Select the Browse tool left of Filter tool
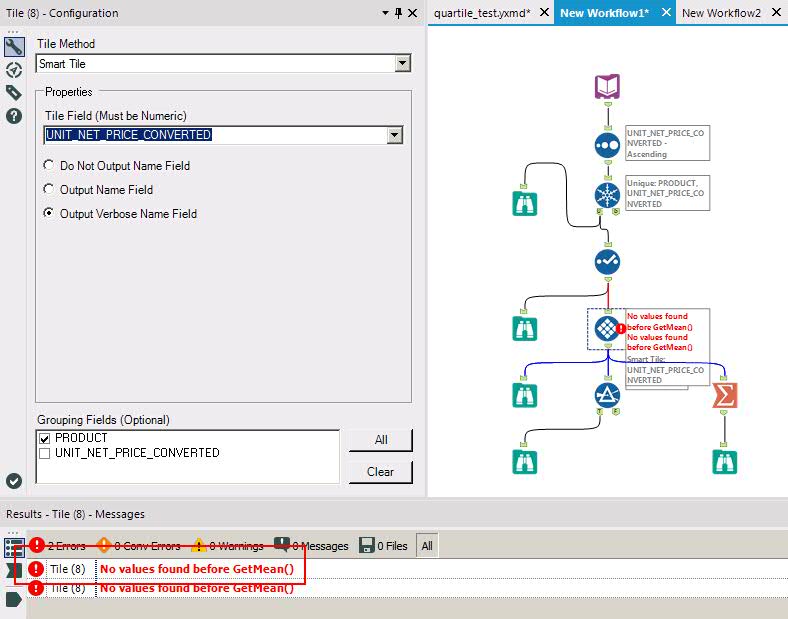The image size is (788, 619). (x=525, y=395)
